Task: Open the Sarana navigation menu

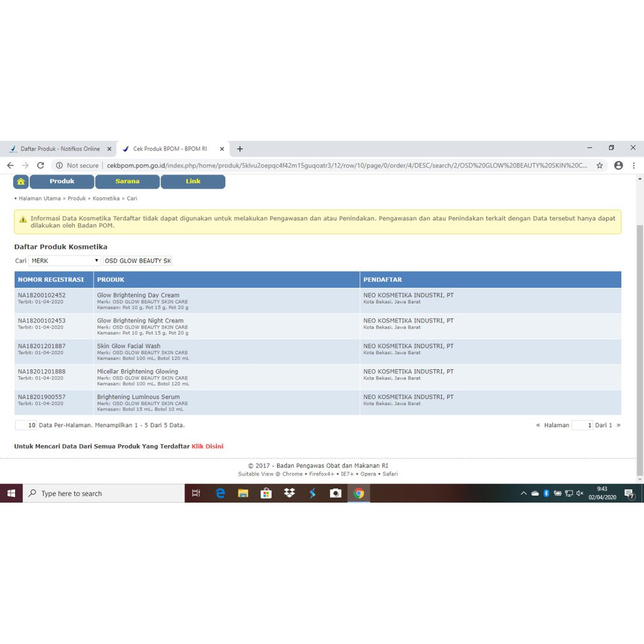Action: tap(127, 182)
